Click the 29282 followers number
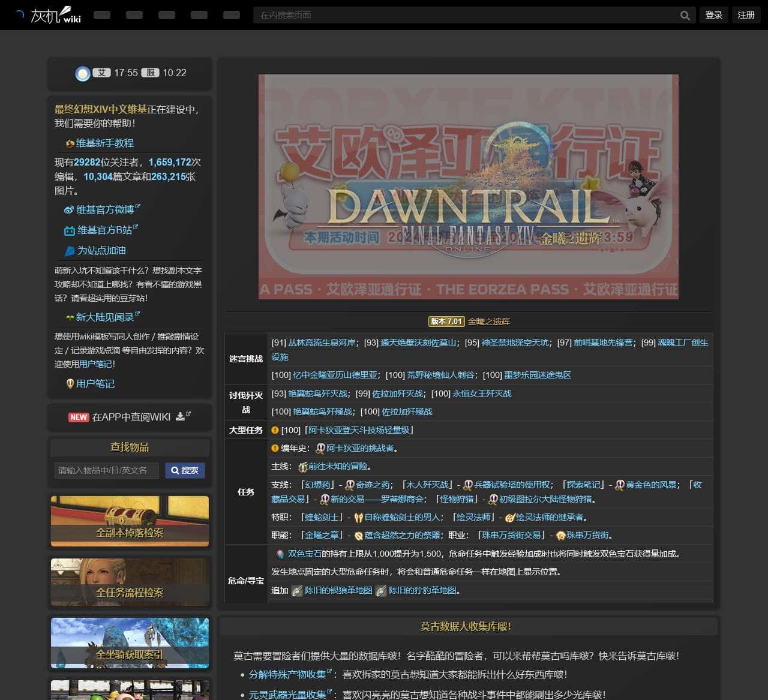The height and width of the screenshot is (700, 768). (87, 163)
